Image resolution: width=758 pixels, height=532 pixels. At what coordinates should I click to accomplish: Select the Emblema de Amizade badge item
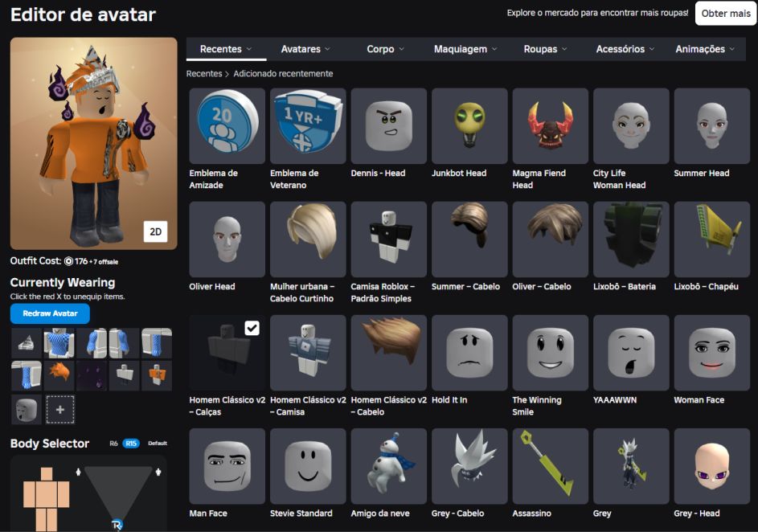click(227, 125)
